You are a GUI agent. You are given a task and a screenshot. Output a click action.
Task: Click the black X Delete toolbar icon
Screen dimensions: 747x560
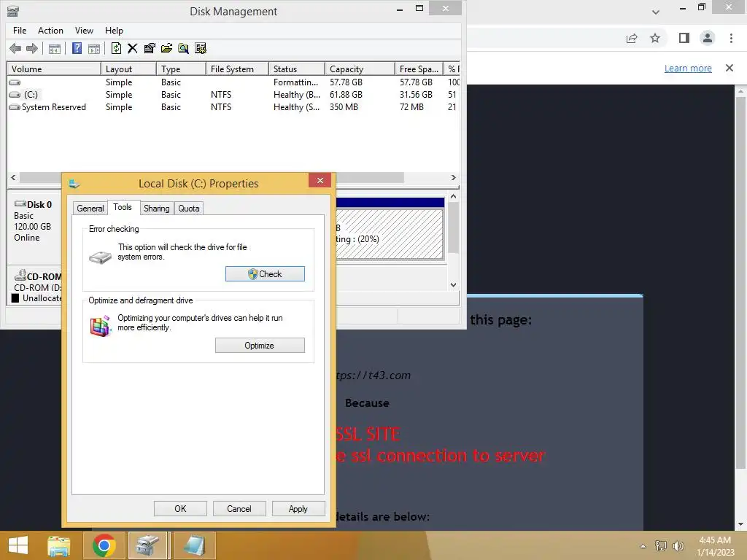click(133, 48)
